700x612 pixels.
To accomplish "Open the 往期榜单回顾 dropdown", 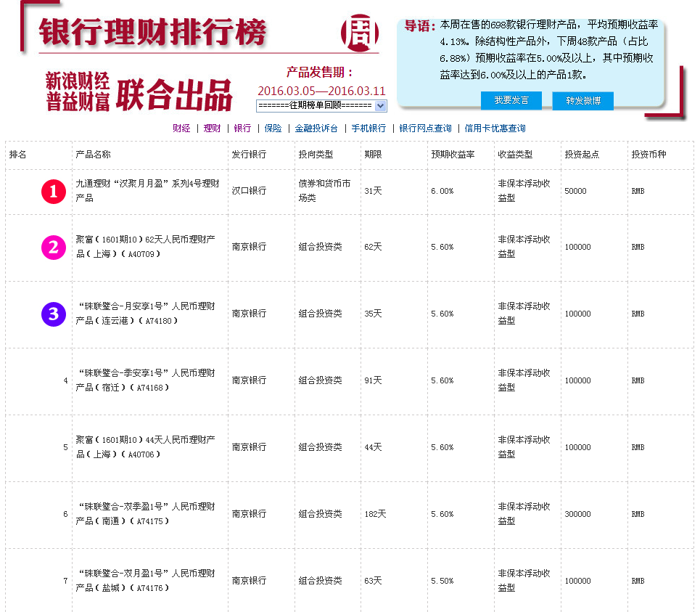I will (321, 105).
